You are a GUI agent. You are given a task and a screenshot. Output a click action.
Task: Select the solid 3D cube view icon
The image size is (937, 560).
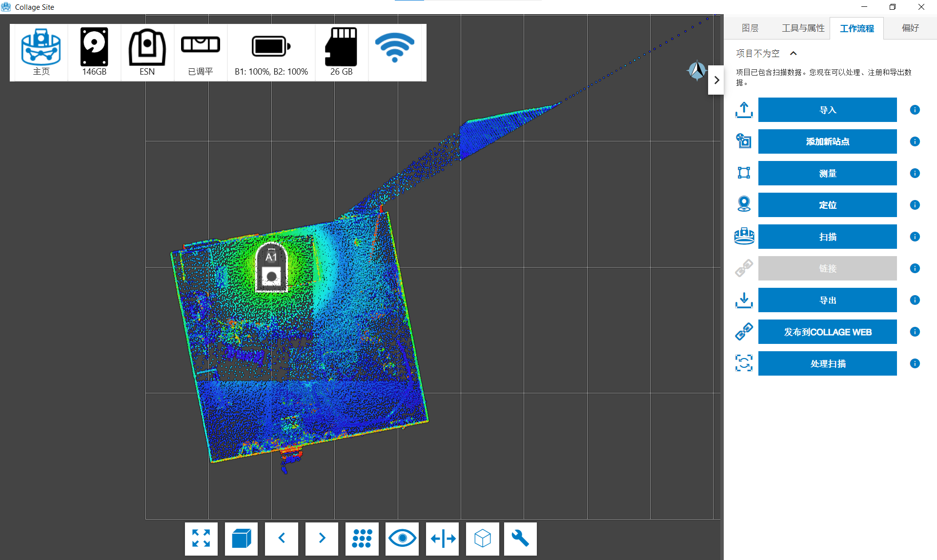coord(241,539)
